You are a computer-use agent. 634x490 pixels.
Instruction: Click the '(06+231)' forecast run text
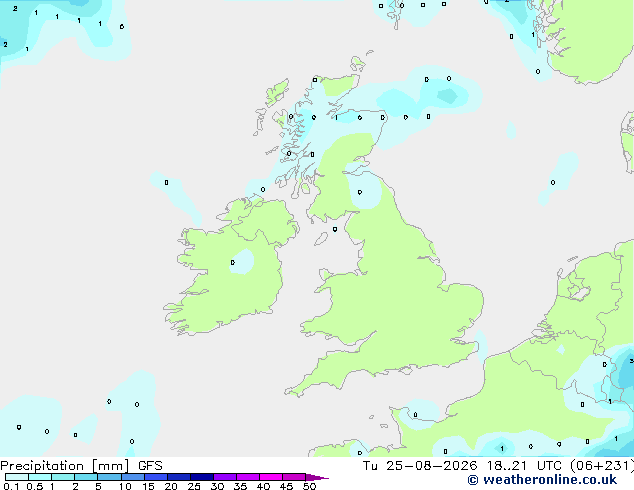602,466
